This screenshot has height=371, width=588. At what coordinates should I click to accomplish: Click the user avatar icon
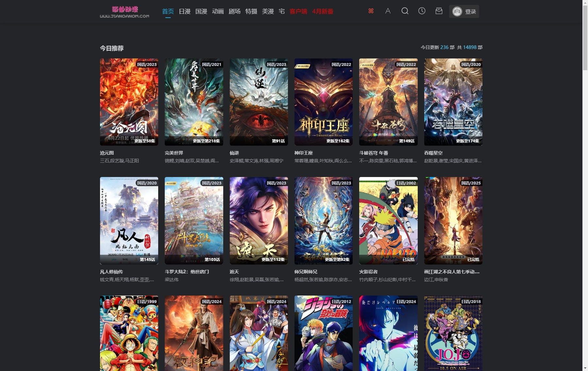[x=457, y=11]
